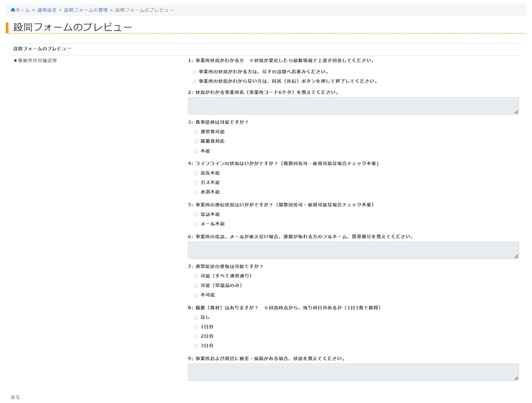532x403 pixels.
Task: Click question 4 text ライフラインの状況はいかがですか？
Action: pyautogui.click(x=237, y=163)
